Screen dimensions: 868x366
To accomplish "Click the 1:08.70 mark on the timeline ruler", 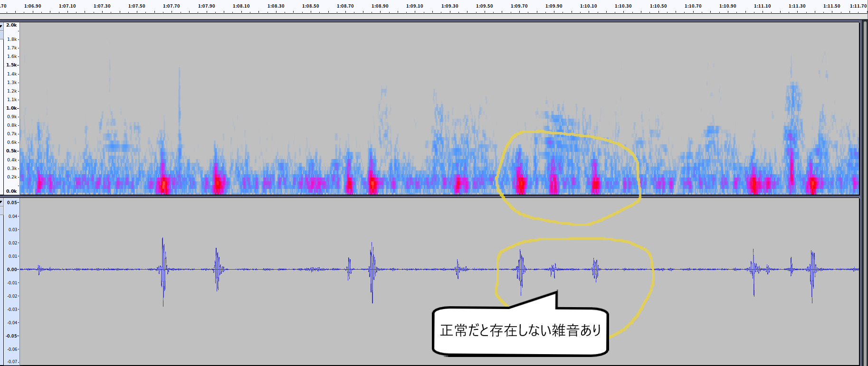I will point(345,6).
